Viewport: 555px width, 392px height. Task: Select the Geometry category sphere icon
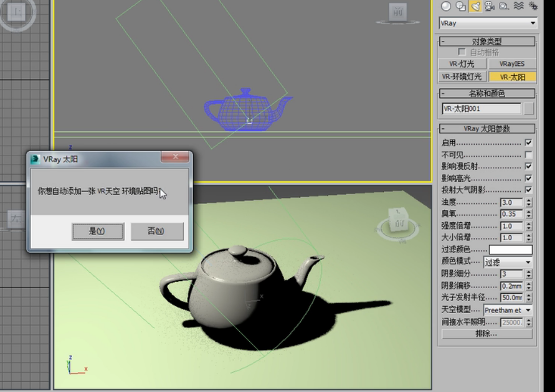[446, 6]
